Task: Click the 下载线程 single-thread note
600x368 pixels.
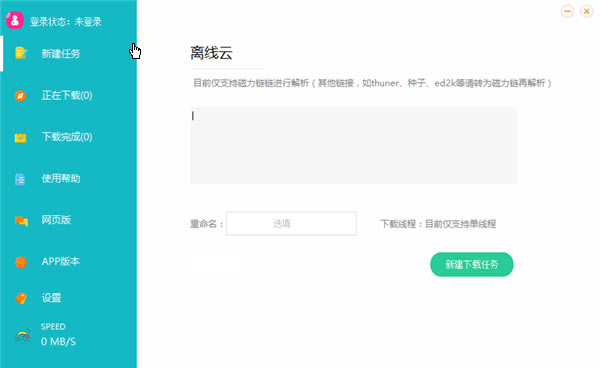Action: pos(438,224)
